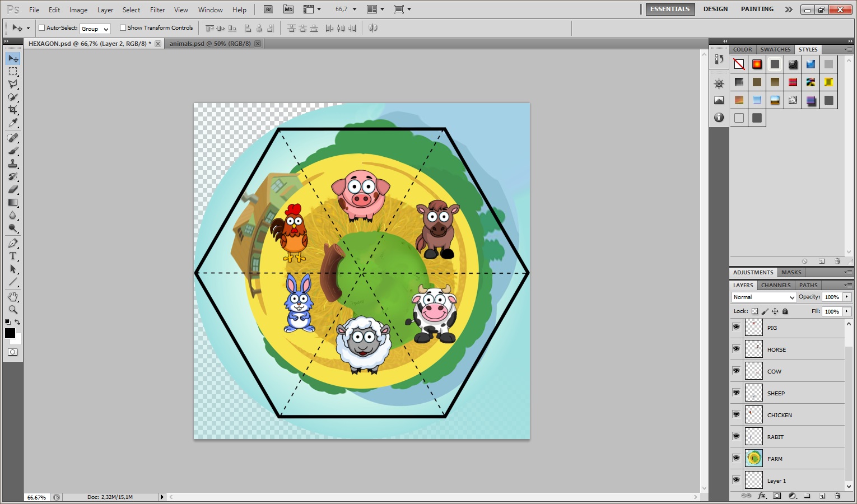Add a layer style with fx button
Viewport: 857px width, 504px height.
click(762, 496)
